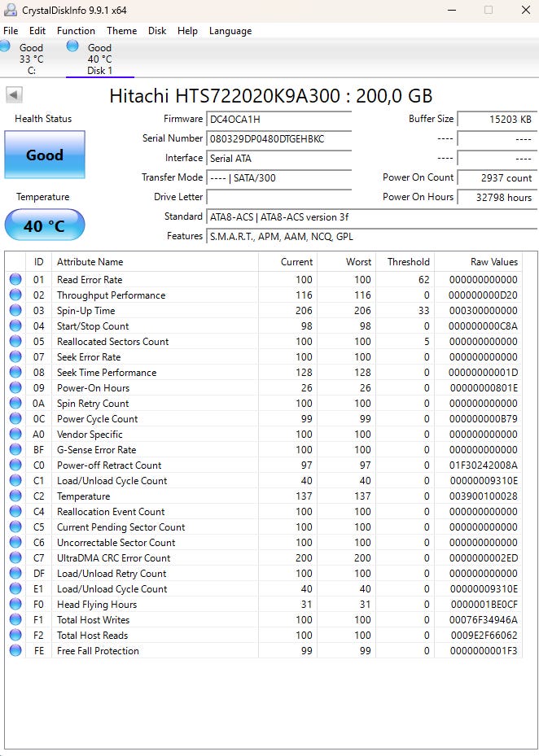539x756 pixels.
Task: Click the Firmware field DC4OCA1H
Action: coord(279,119)
